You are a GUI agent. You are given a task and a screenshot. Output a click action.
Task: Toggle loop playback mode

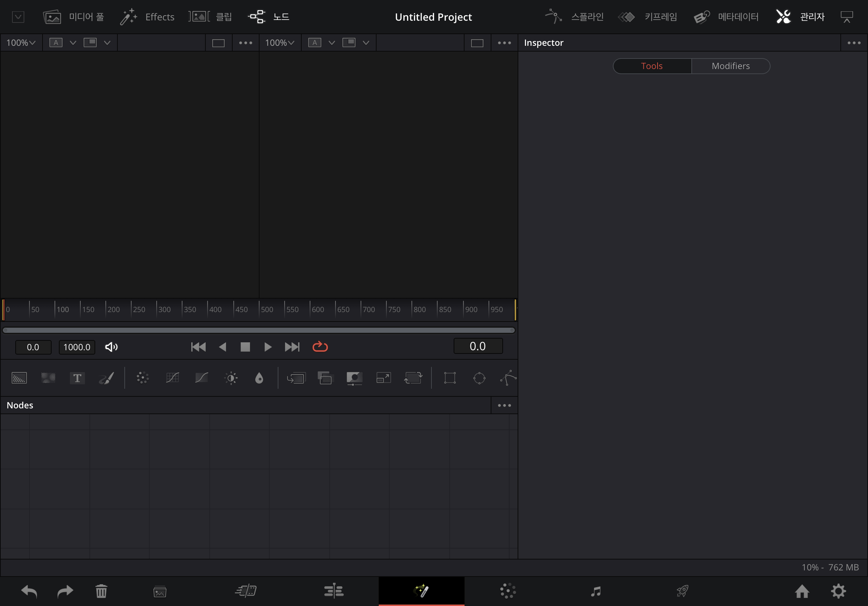[x=320, y=347]
